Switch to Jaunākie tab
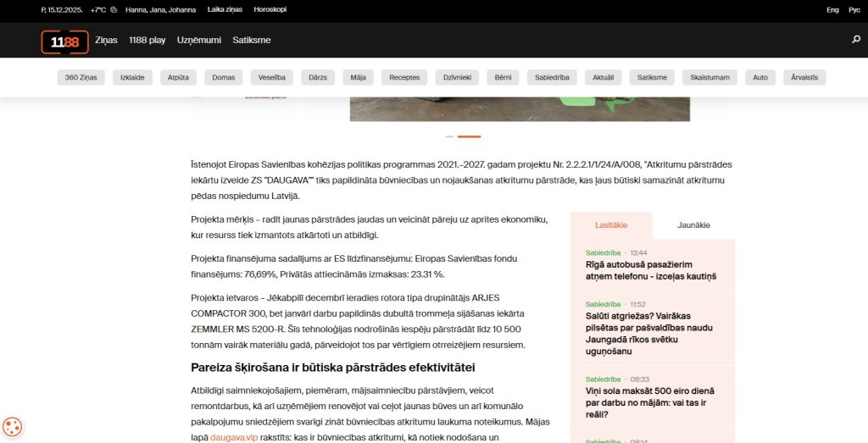The width and height of the screenshot is (868, 443). click(x=693, y=225)
